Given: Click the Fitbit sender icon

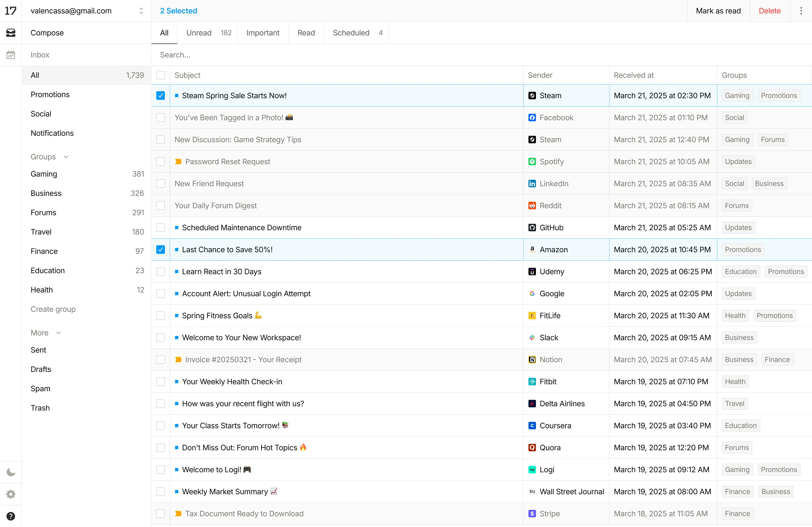Looking at the screenshot, I should (x=532, y=381).
